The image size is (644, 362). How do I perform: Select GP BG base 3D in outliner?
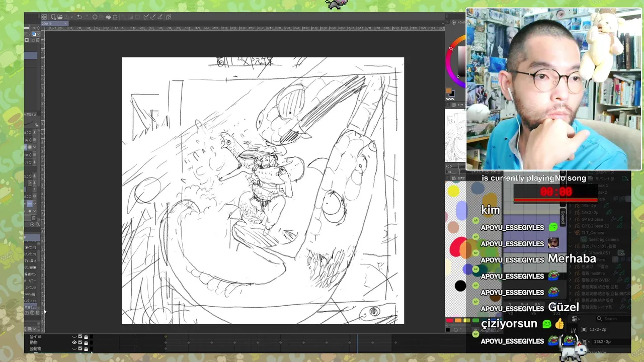click(x=595, y=226)
